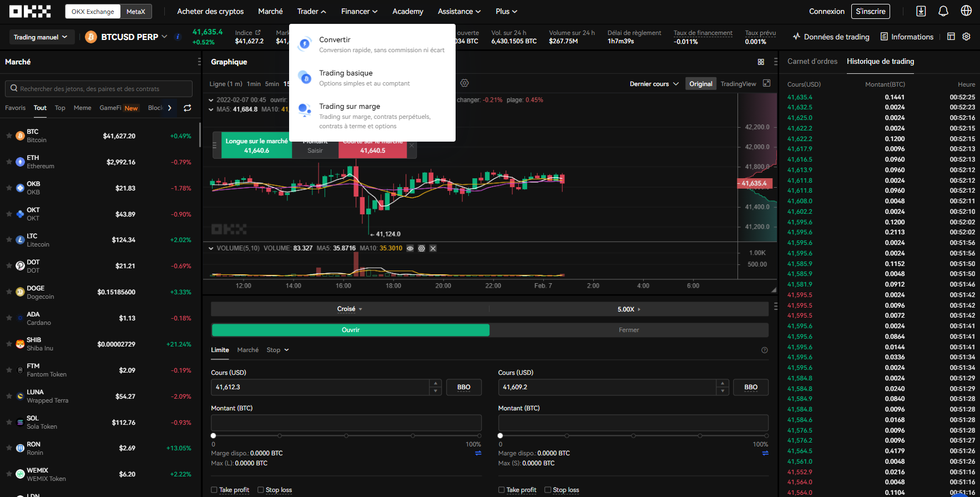Open Dernier cours dropdown
The image size is (980, 497).
tap(654, 84)
